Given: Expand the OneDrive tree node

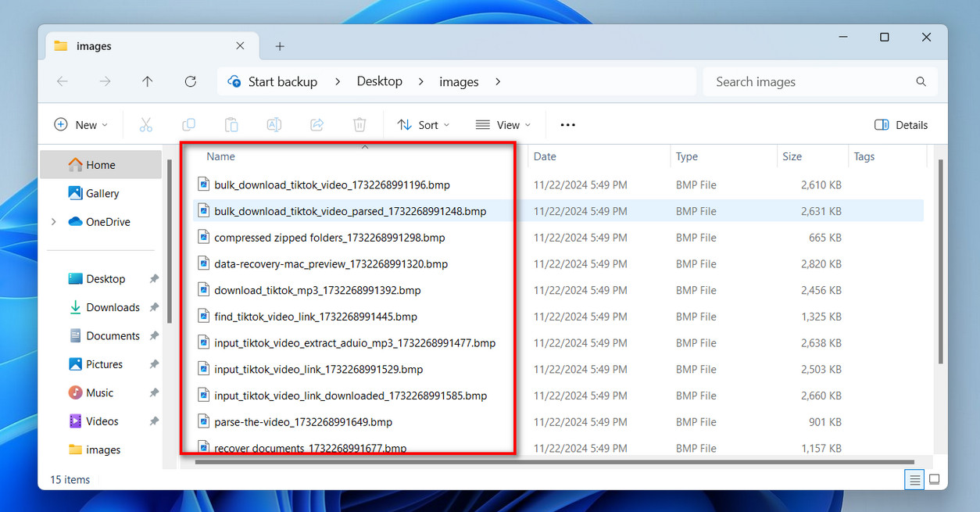Looking at the screenshot, I should (x=53, y=222).
